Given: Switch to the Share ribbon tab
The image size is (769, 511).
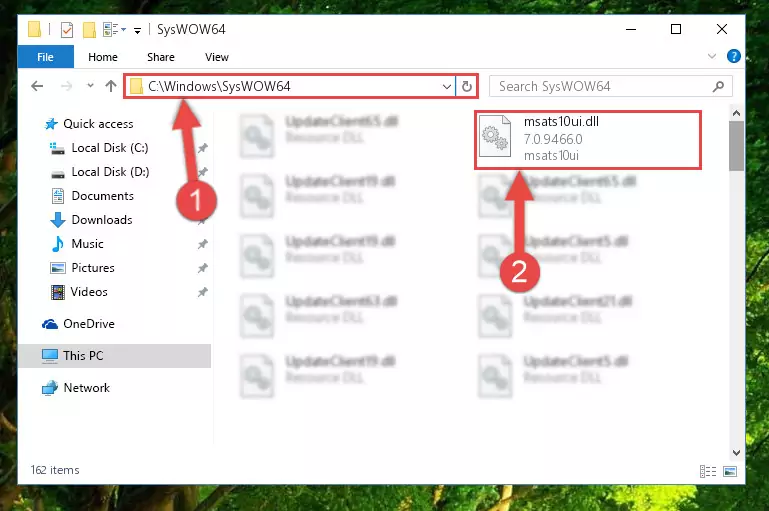Looking at the screenshot, I should pos(160,57).
